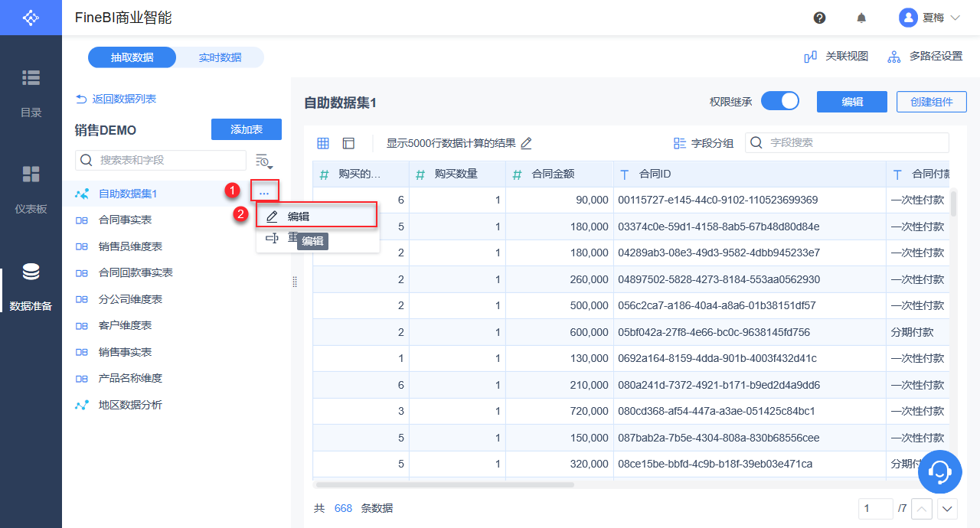980x528 pixels.
Task: Select 抽取数据 mode
Action: click(x=132, y=57)
